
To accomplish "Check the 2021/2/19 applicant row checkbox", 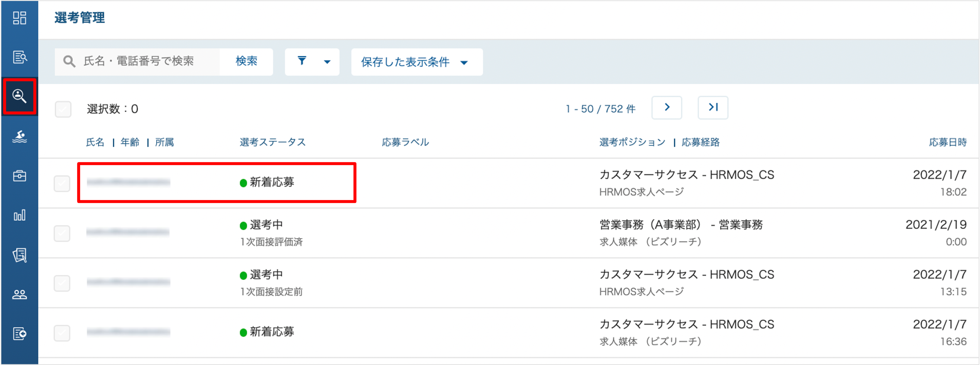I will pyautogui.click(x=62, y=233).
